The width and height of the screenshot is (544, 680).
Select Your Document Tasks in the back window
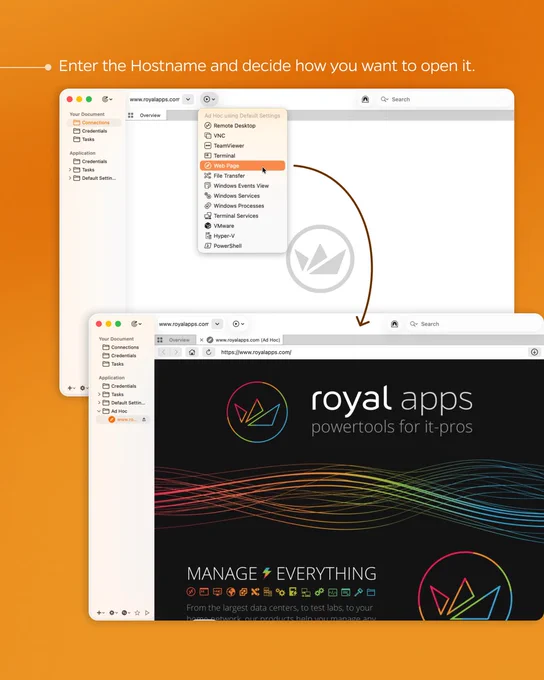click(x=84, y=139)
